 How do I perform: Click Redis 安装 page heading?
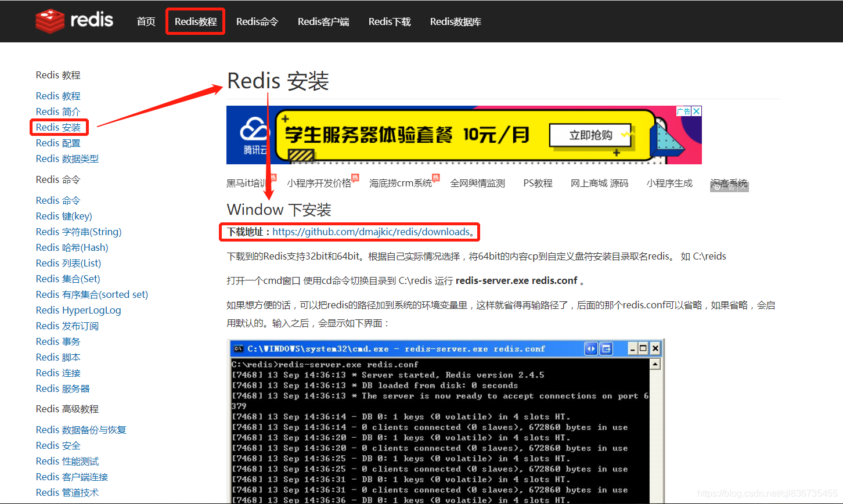click(278, 81)
